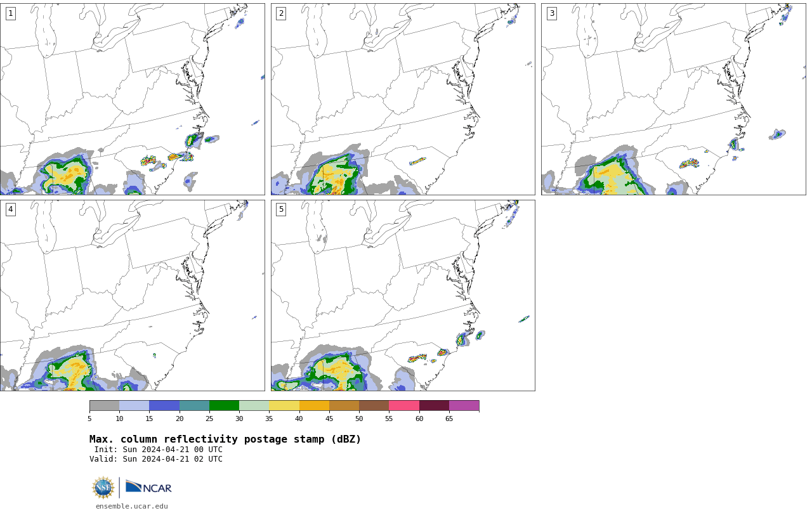The height and width of the screenshot is (513, 812).
Task: Click the purple 65+ dBZ swatch
Action: click(464, 406)
